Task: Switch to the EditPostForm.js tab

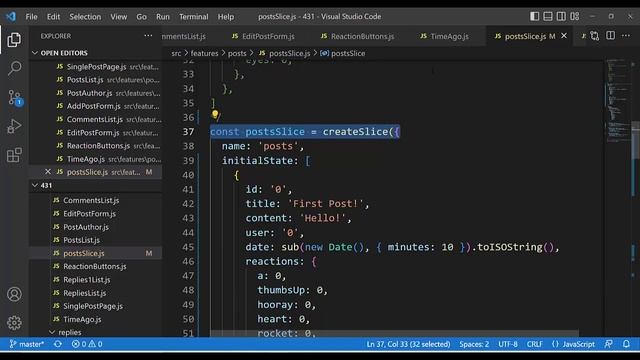Action: click(263, 36)
